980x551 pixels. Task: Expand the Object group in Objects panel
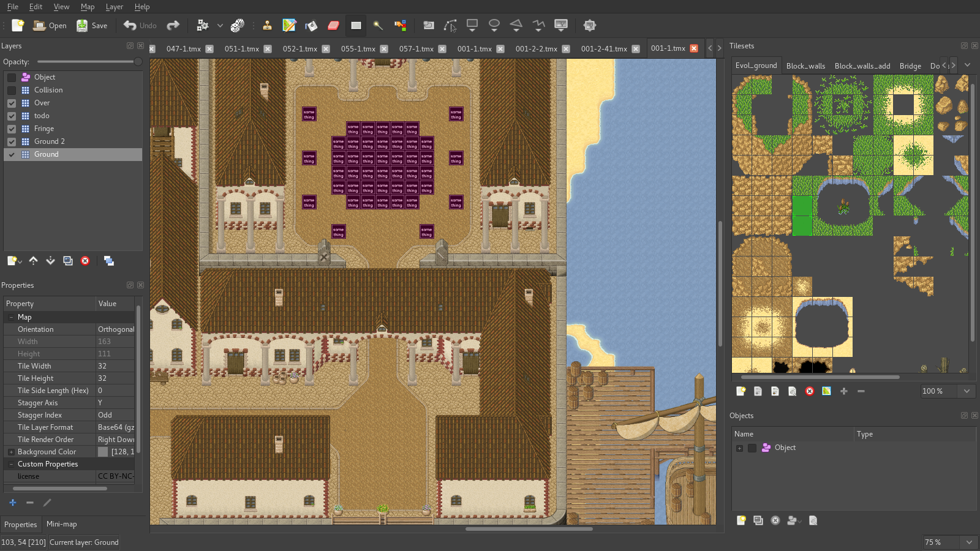coord(739,448)
